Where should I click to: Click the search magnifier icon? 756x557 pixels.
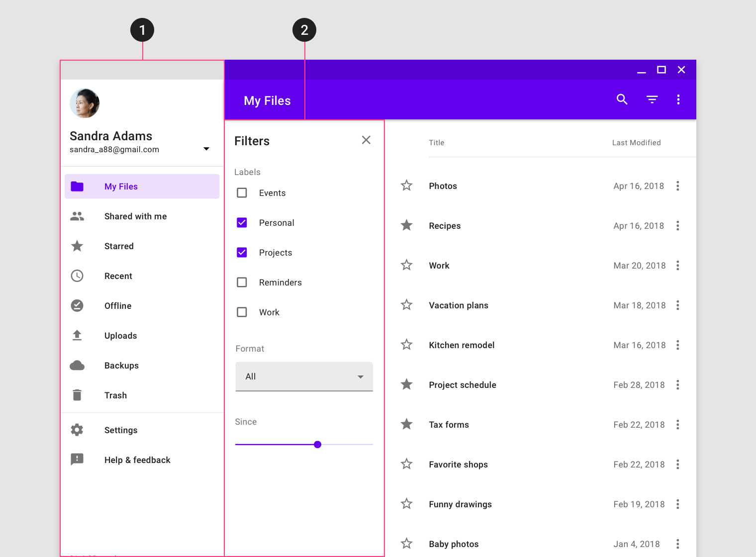click(622, 99)
